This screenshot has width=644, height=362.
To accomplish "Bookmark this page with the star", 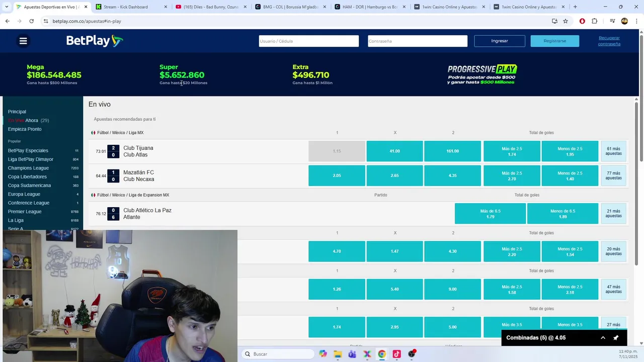I will coord(566,21).
